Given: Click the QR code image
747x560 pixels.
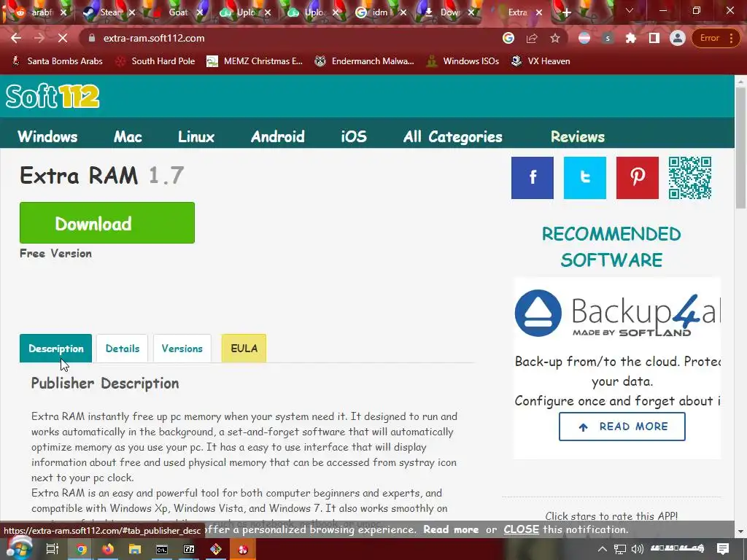Looking at the screenshot, I should (690, 178).
